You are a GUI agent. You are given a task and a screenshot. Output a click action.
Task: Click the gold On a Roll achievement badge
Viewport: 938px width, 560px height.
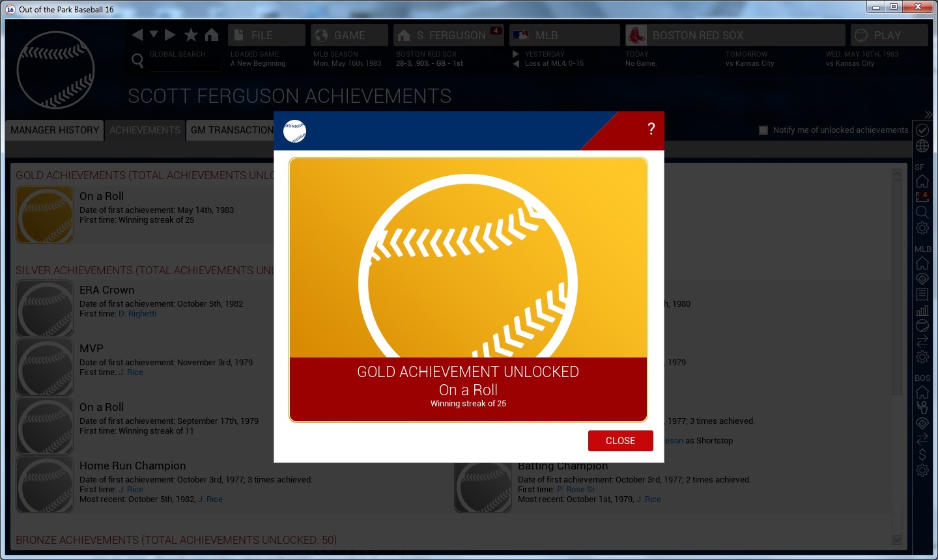(x=45, y=215)
